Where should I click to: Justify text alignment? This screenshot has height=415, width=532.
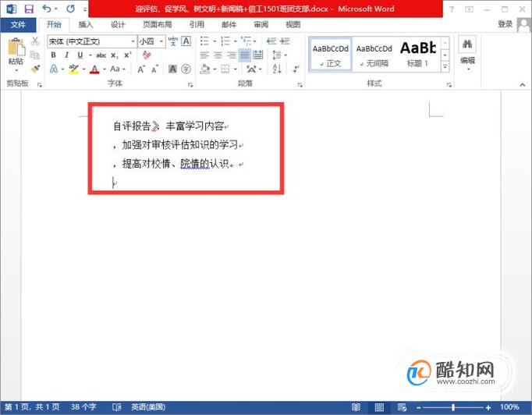coord(245,55)
